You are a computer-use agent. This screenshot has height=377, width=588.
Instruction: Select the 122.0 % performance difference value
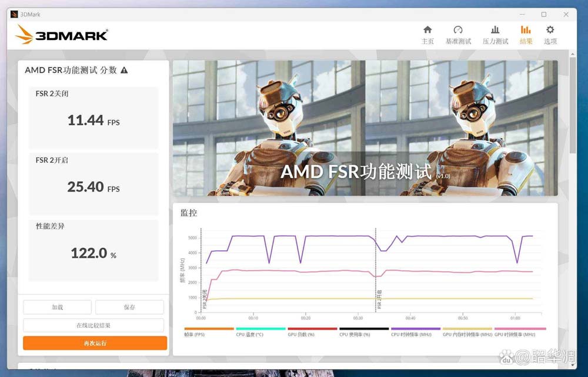click(x=93, y=254)
